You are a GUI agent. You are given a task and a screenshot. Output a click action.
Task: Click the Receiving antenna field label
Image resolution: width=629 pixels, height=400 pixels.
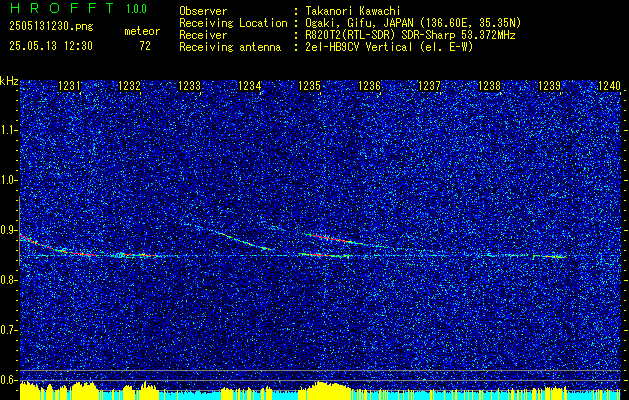(230, 47)
